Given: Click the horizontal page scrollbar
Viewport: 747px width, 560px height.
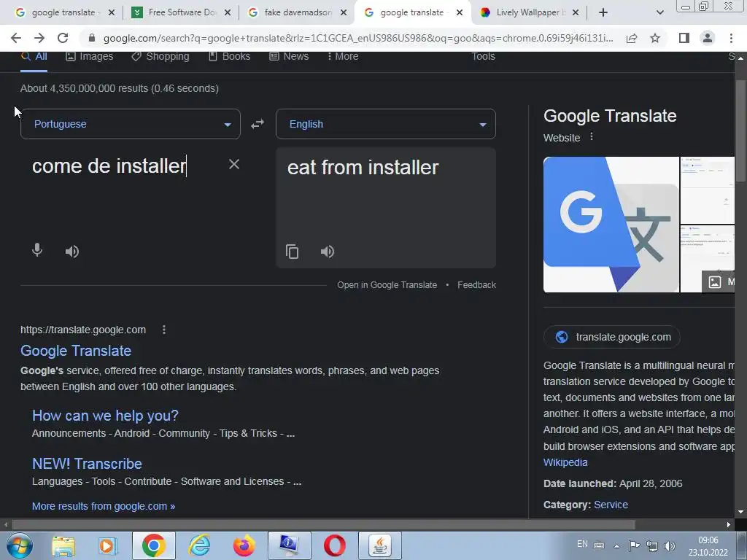Looking at the screenshot, I should pos(323,525).
